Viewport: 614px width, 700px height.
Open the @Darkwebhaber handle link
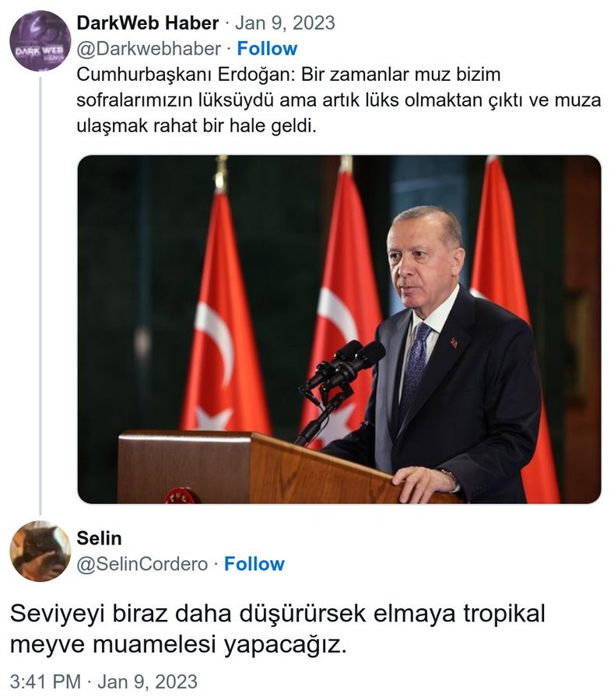(149, 49)
